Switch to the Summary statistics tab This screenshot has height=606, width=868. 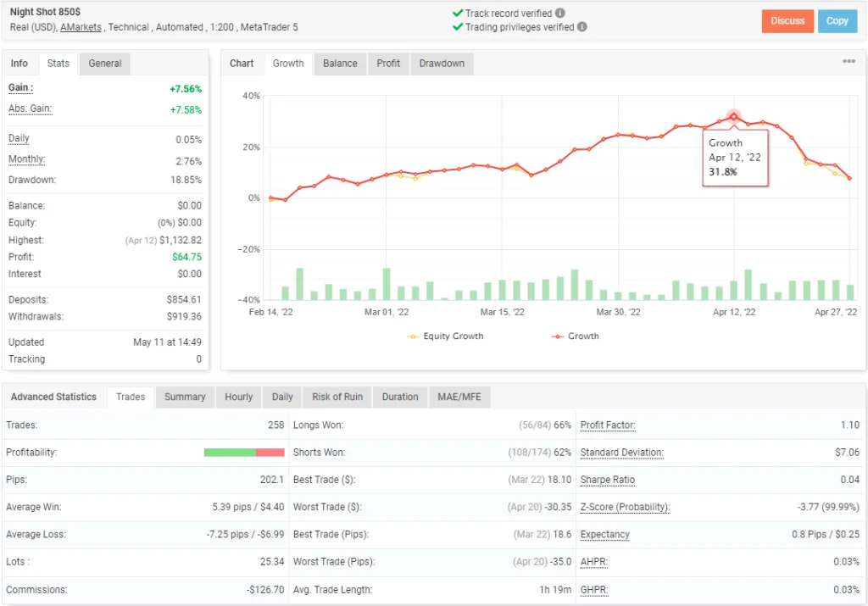pyautogui.click(x=185, y=397)
